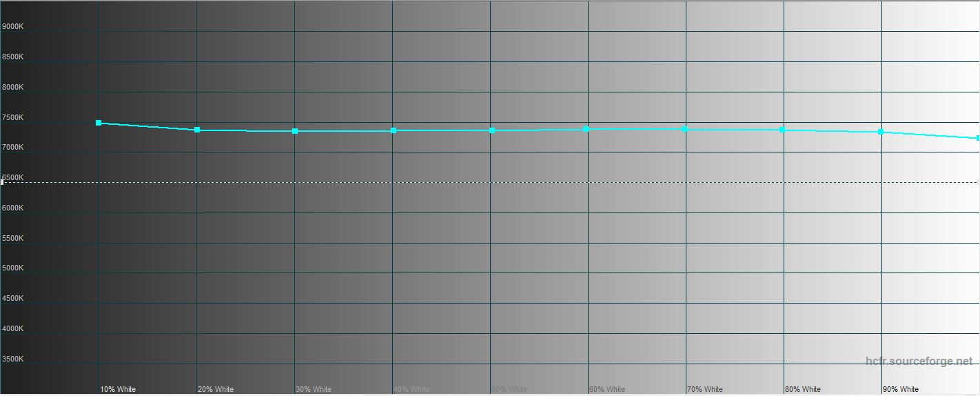Screen dimensions: 980x396
Task: Click the cyan marker at 30% White
Action: [295, 131]
